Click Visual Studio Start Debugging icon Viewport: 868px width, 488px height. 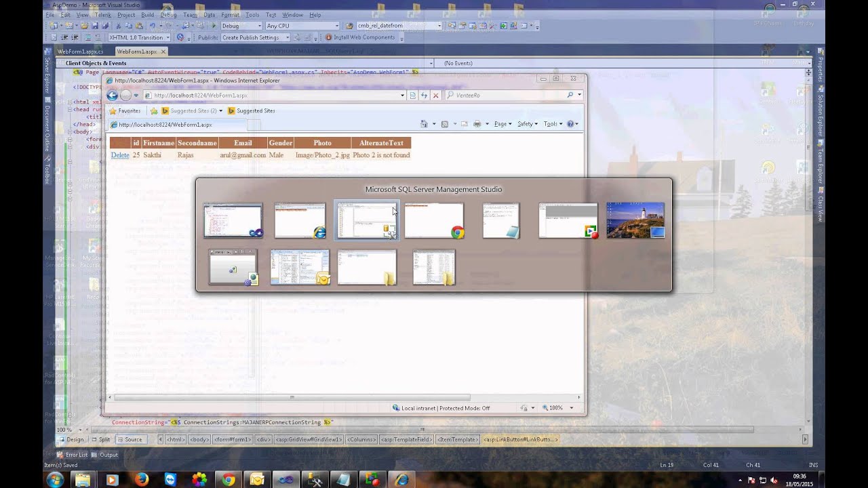point(214,26)
